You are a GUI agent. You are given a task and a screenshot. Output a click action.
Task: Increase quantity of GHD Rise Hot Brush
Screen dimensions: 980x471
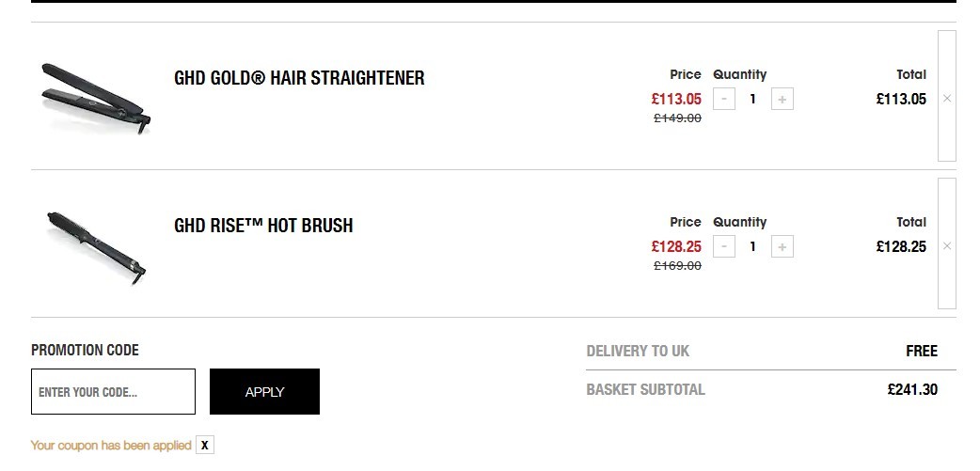click(782, 246)
